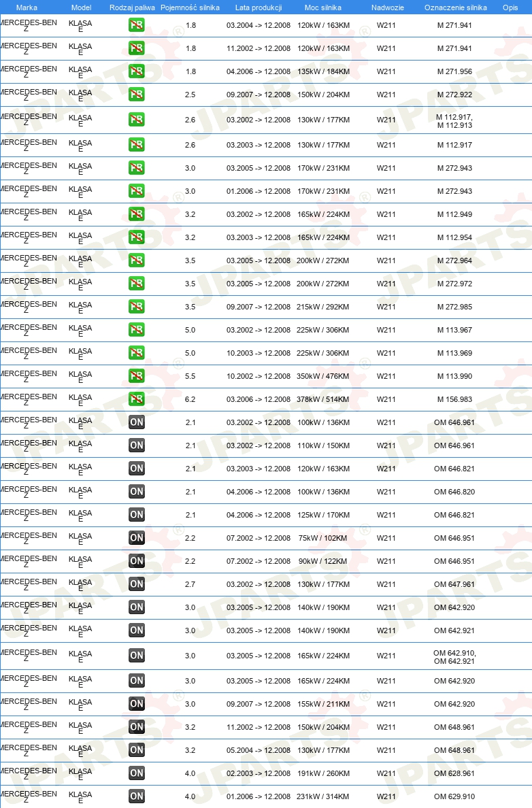Click the Moc silnika column header
The width and height of the screenshot is (532, 808).
tap(323, 7)
